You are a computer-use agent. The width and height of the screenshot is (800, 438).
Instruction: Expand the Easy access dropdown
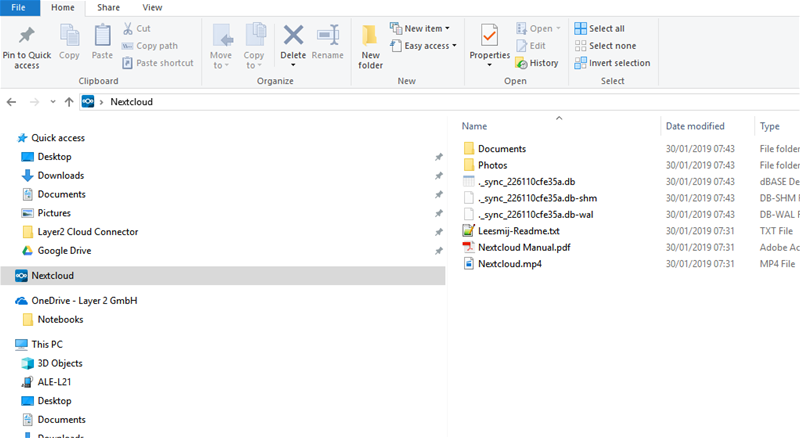tap(430, 46)
